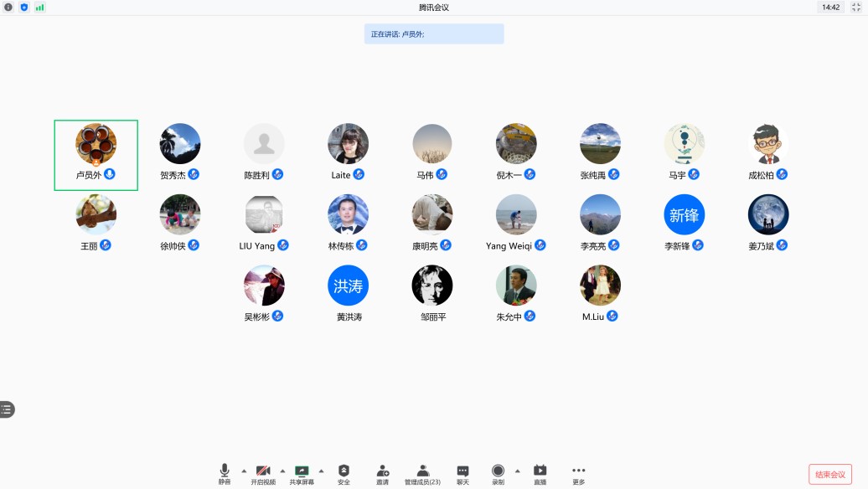The width and height of the screenshot is (868, 489).
Task: Expand the arrow next to 静音
Action: coord(244,471)
